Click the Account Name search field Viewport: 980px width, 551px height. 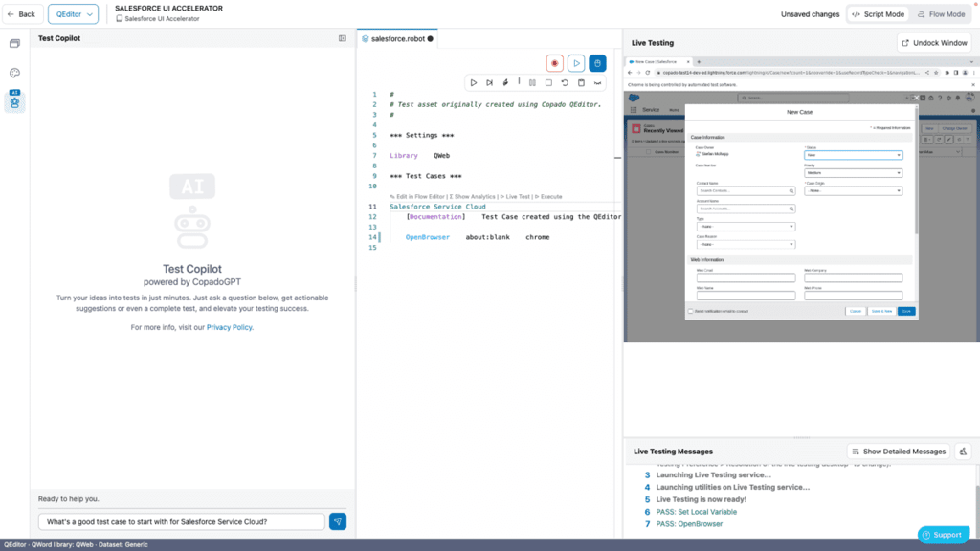click(746, 209)
